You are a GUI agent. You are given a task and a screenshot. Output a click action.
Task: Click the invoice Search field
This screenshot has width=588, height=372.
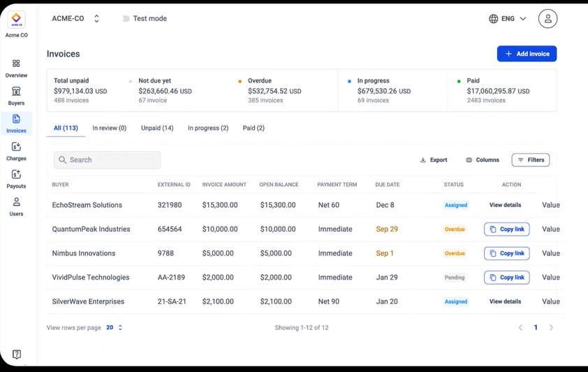pyautogui.click(x=107, y=160)
